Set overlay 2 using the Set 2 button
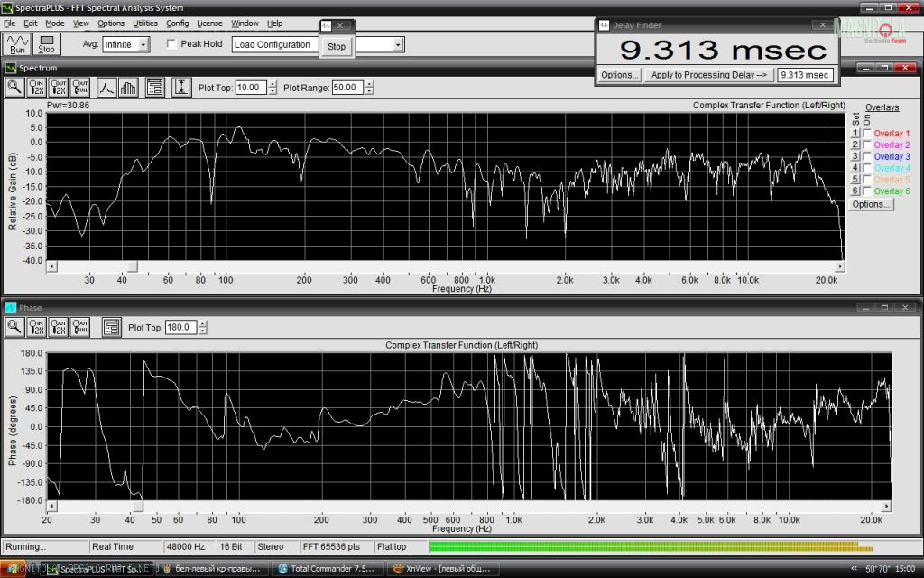Image resolution: width=924 pixels, height=578 pixels. coord(855,144)
